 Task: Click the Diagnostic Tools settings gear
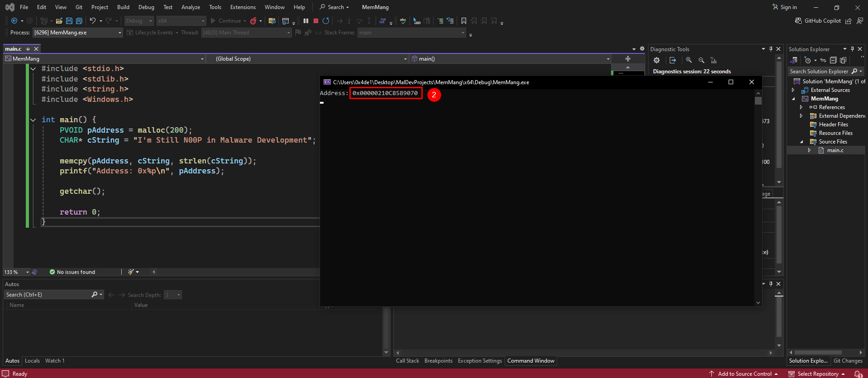tap(657, 60)
